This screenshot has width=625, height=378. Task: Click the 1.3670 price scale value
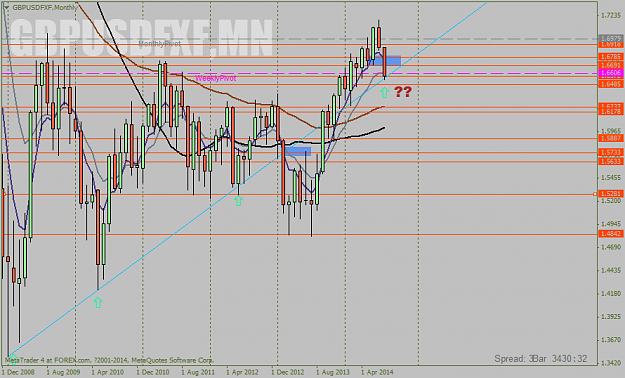click(x=611, y=340)
